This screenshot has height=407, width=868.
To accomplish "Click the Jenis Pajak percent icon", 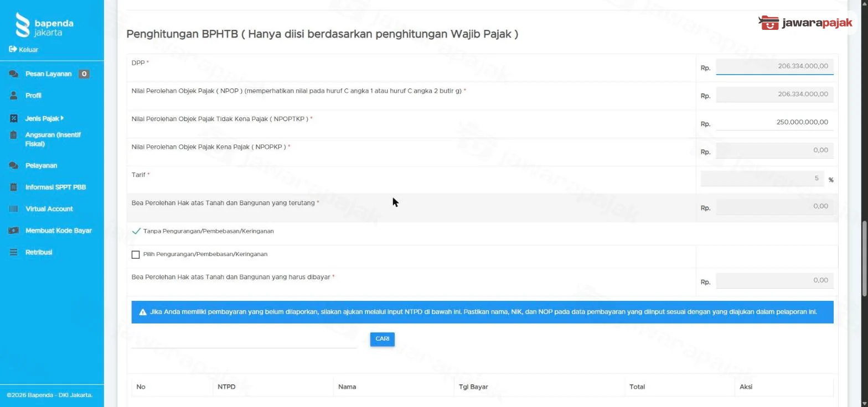I will [x=14, y=118].
